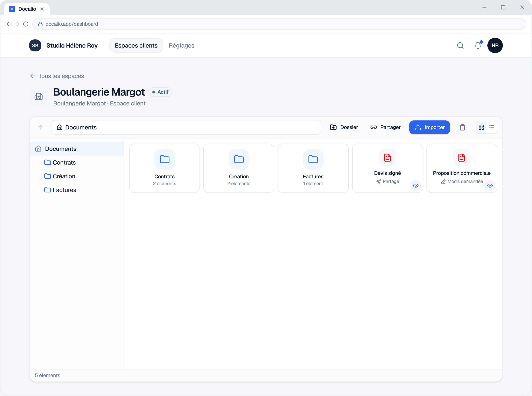Open the search magnifier icon
Image resolution: width=532 pixels, height=396 pixels.
pyautogui.click(x=460, y=46)
